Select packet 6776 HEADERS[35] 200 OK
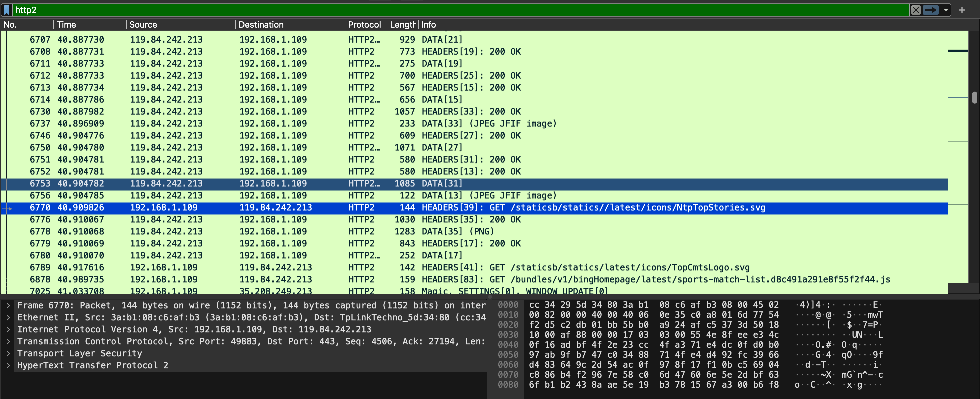980x399 pixels. 474,219
